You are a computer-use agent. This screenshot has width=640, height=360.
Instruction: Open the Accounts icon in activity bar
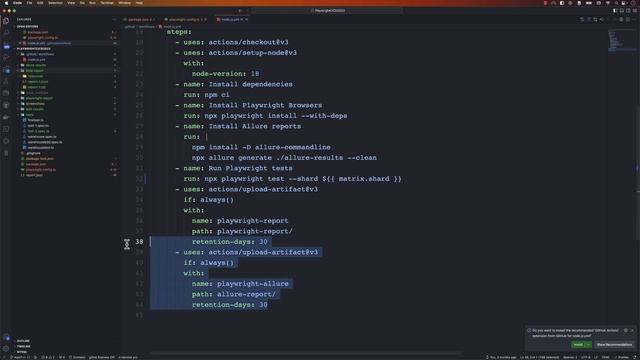tap(6, 338)
